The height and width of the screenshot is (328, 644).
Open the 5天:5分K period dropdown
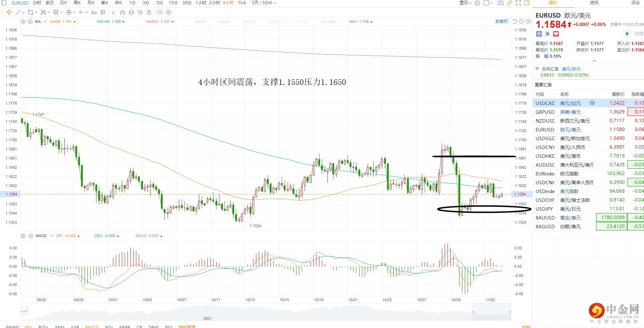tap(264, 3)
